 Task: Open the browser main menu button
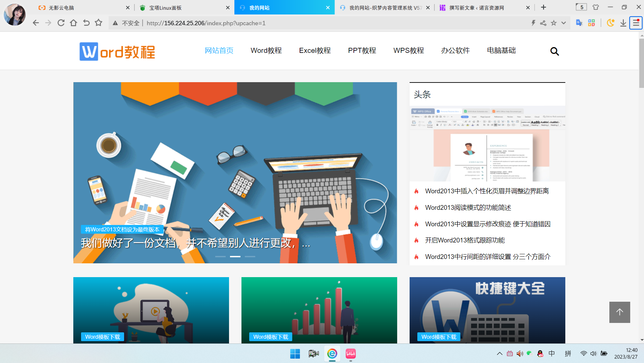[x=636, y=23]
